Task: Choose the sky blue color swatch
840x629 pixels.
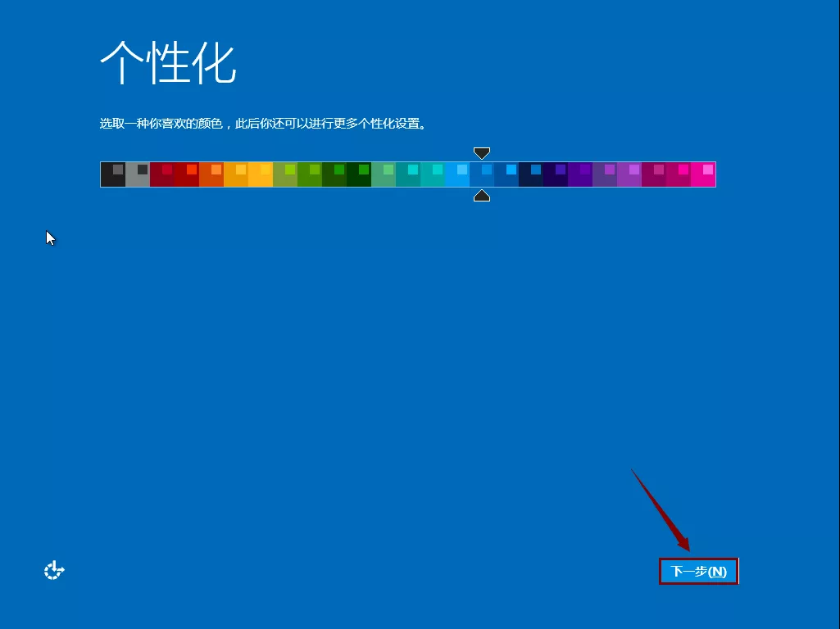Action: pyautogui.click(x=457, y=174)
